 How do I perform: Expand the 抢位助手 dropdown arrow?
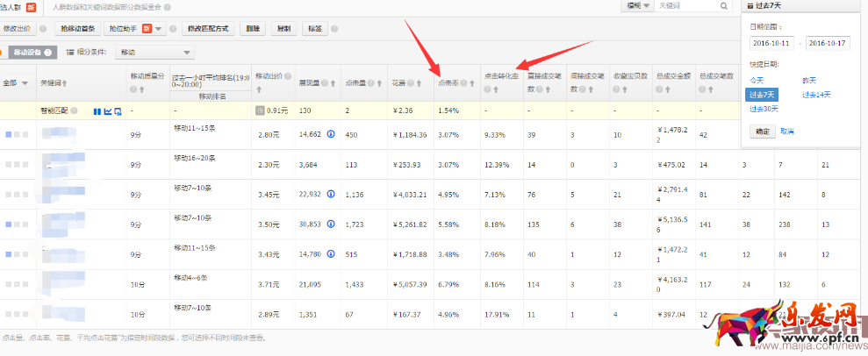159,29
